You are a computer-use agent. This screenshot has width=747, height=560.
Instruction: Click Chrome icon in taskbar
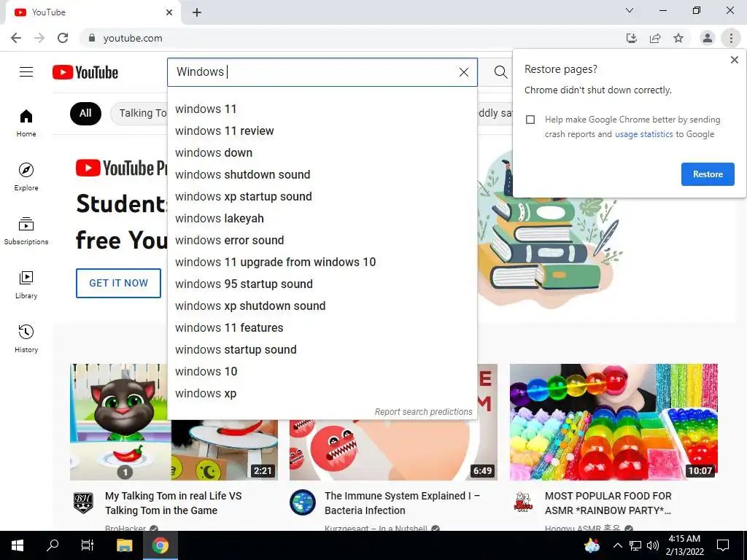click(x=160, y=545)
